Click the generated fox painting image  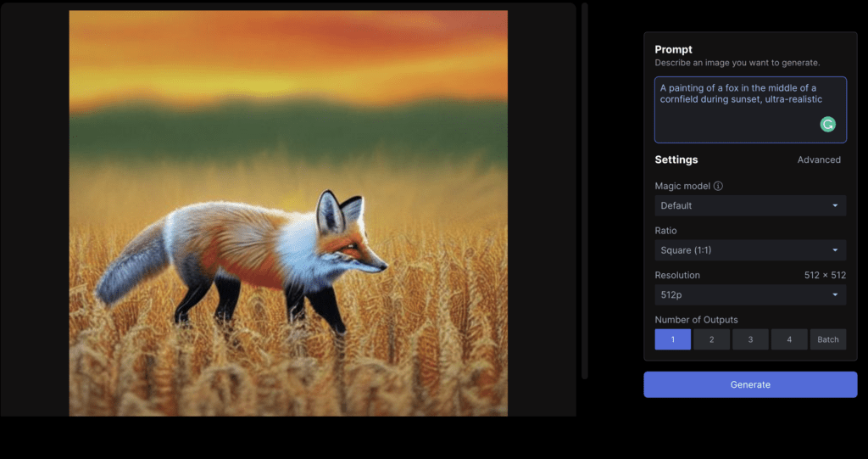[x=288, y=214]
